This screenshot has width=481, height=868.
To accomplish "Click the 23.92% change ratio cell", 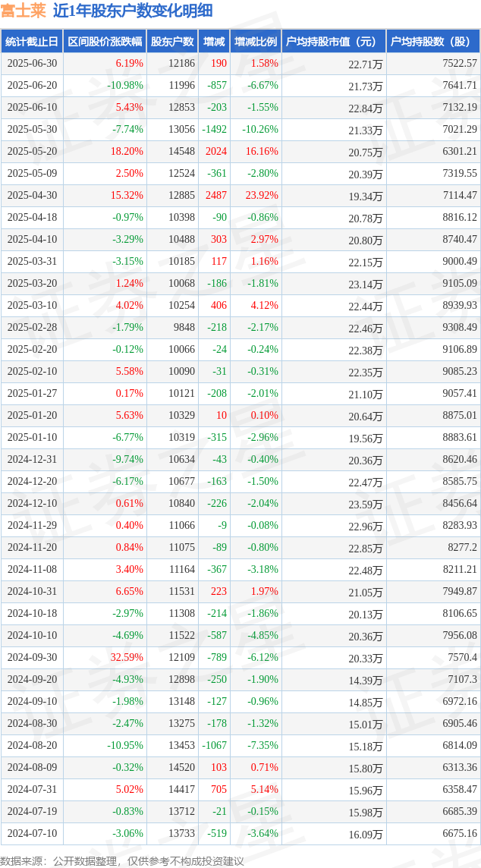I will click(256, 196).
